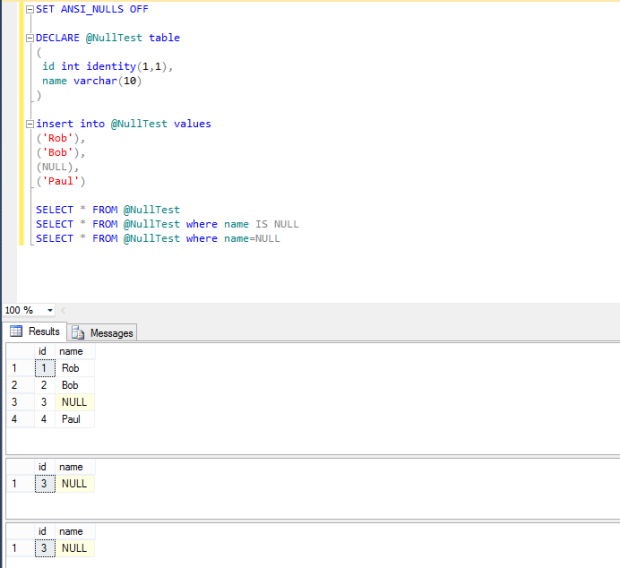Click the 'name' column header in first grid
The width and height of the screenshot is (620, 568).
coord(71,351)
